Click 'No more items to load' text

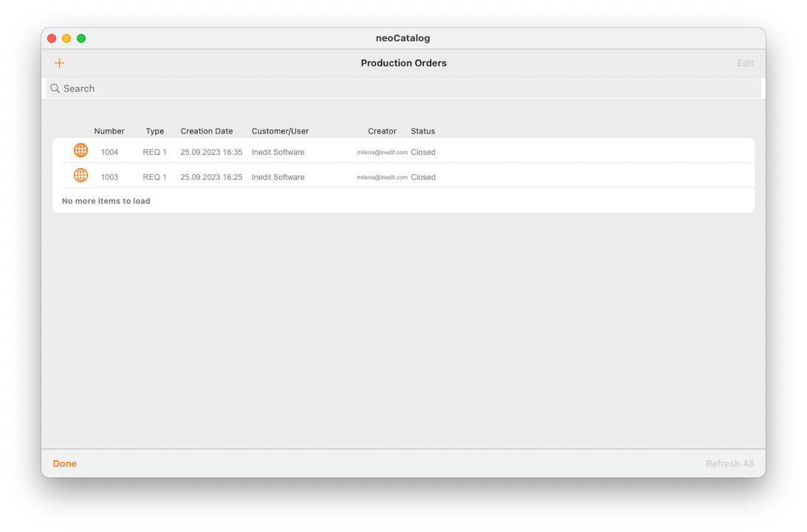tap(106, 201)
